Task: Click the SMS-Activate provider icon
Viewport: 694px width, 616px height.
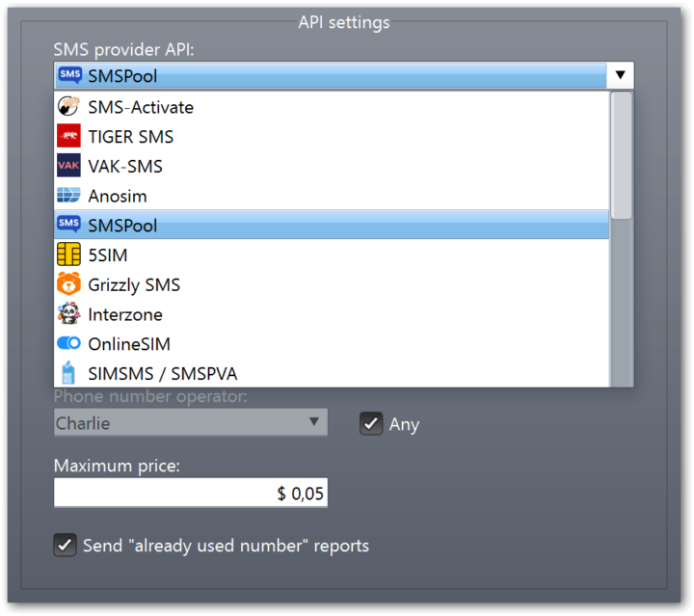Action: pos(68,107)
